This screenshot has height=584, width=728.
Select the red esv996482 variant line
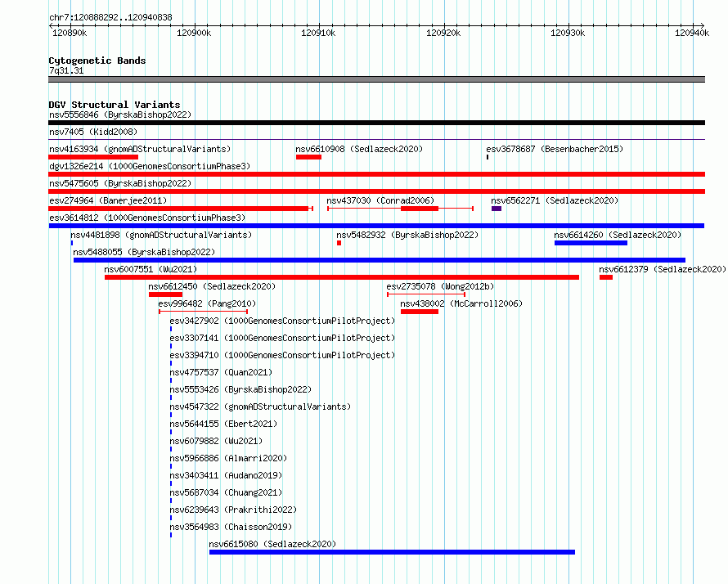pos(204,312)
